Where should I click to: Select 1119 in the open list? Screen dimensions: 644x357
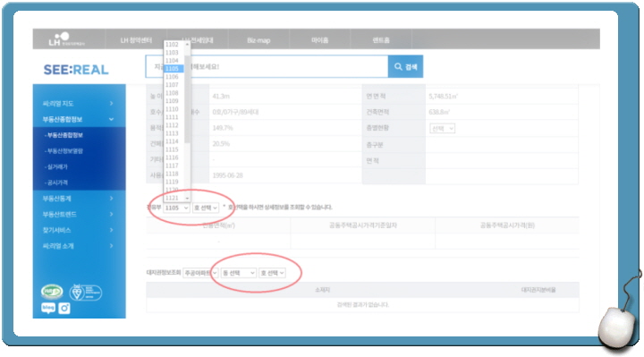pyautogui.click(x=174, y=182)
